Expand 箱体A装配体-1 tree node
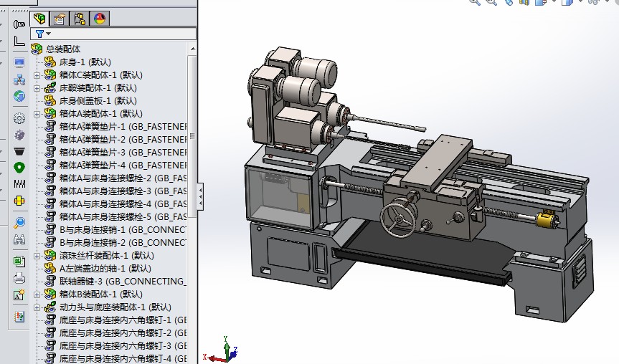 pyautogui.click(x=37, y=114)
